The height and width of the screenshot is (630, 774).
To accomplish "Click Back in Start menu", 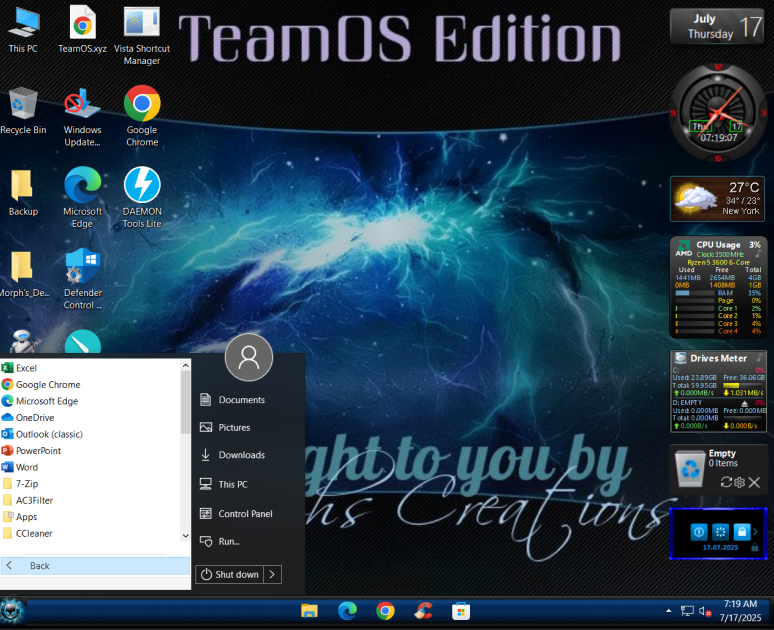I will (x=95, y=566).
